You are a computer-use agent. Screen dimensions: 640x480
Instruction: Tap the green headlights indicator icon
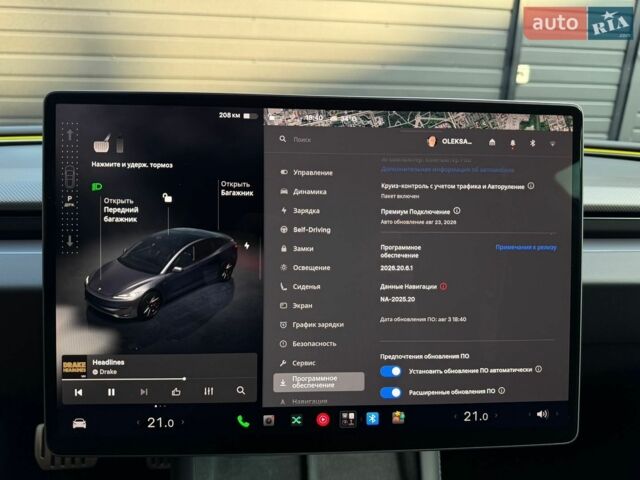click(97, 187)
